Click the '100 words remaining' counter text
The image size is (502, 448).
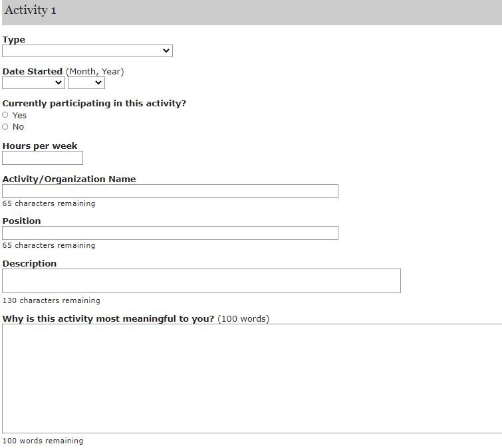(x=43, y=441)
